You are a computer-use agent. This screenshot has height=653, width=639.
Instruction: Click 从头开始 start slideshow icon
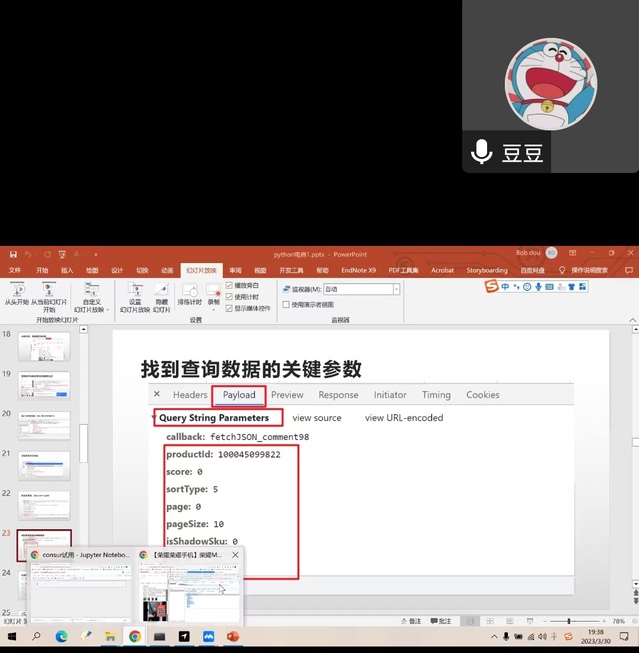(x=16, y=292)
